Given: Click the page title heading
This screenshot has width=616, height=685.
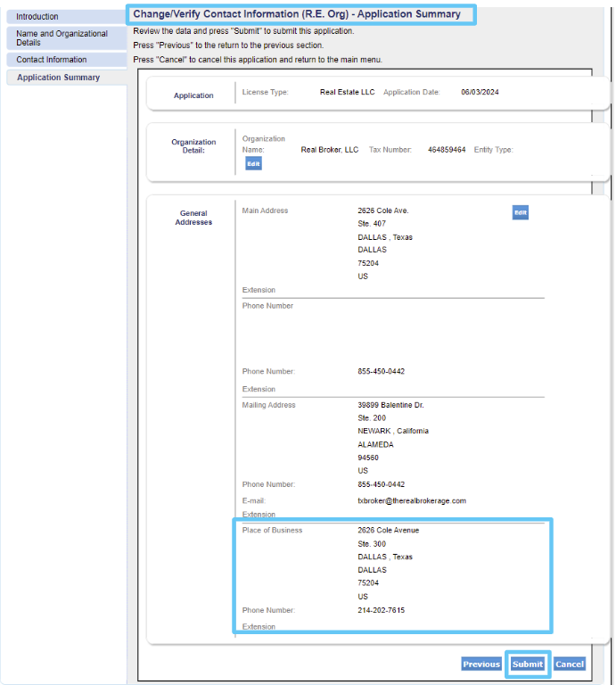Looking at the screenshot, I should [x=297, y=14].
